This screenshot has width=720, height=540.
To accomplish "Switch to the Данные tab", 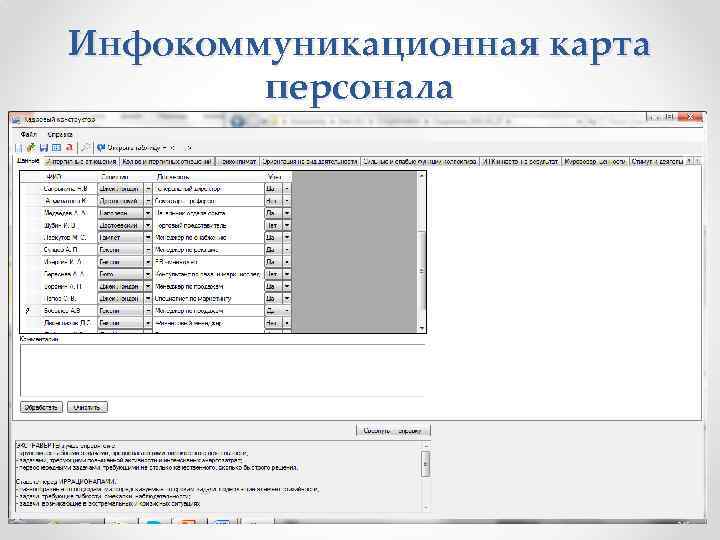I will coord(28,161).
